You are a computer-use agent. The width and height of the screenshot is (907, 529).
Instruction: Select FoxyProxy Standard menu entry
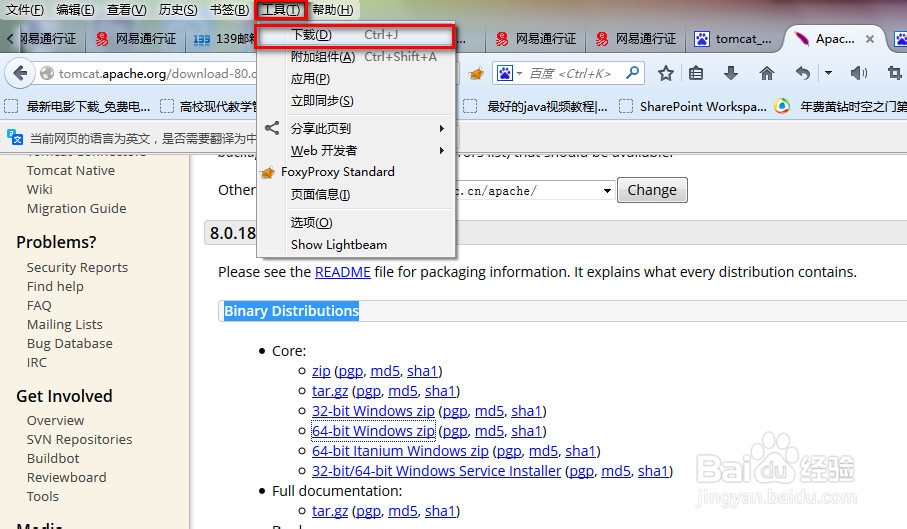355,172
